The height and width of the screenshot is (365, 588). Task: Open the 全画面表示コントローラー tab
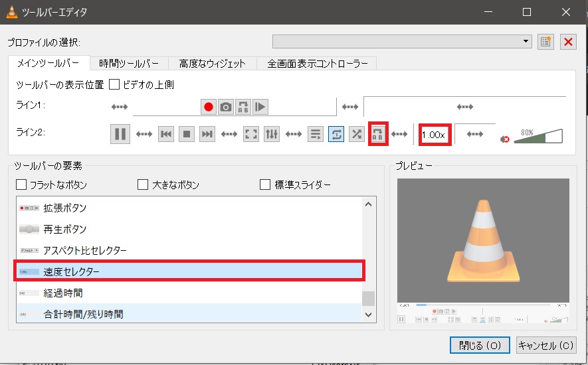[x=317, y=63]
